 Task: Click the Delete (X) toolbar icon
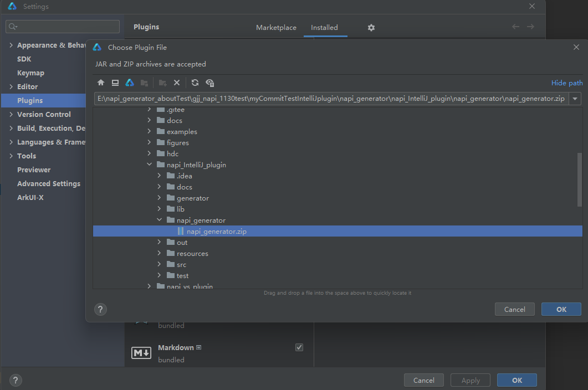coord(177,83)
